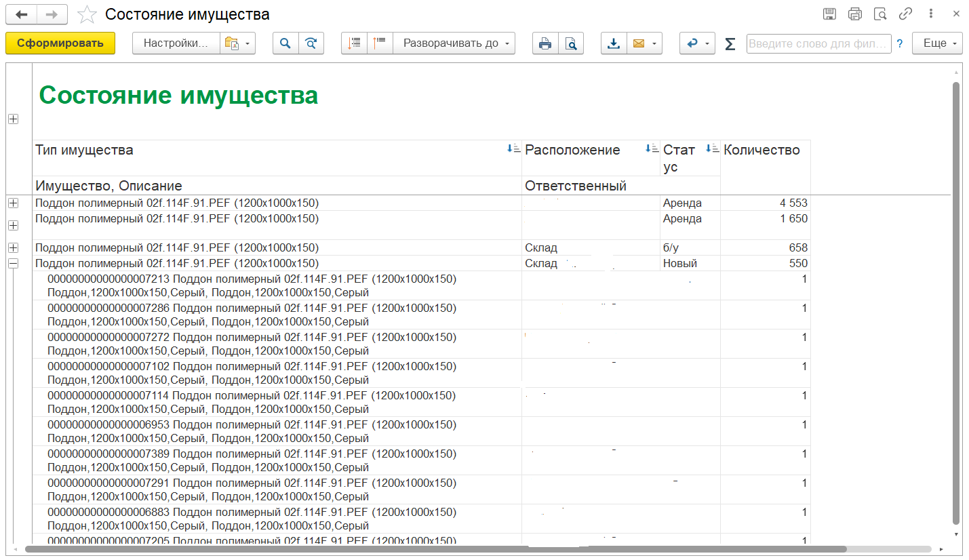Open print preview icon
The width and height of the screenshot is (969, 560).
[571, 43]
